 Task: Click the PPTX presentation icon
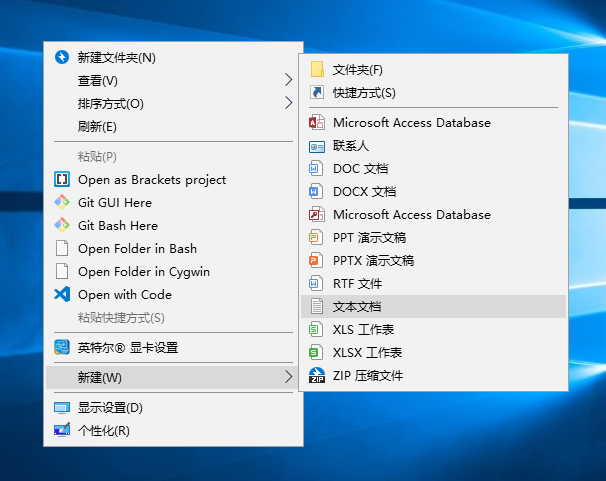(x=317, y=261)
